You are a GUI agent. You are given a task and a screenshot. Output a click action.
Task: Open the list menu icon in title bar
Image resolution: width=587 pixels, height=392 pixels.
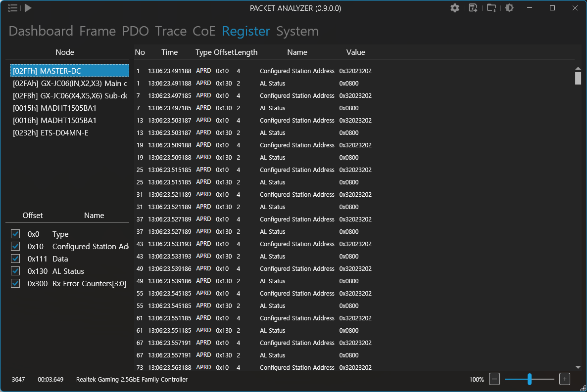[13, 8]
